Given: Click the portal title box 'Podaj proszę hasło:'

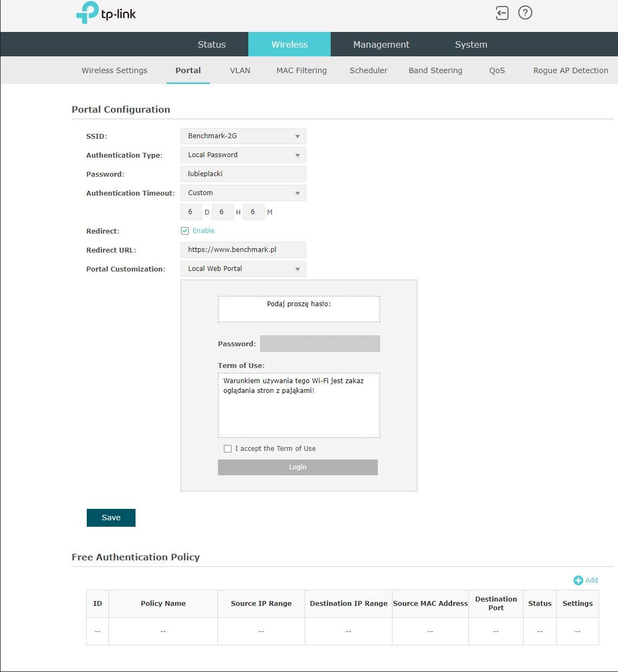Looking at the screenshot, I should pos(299,309).
